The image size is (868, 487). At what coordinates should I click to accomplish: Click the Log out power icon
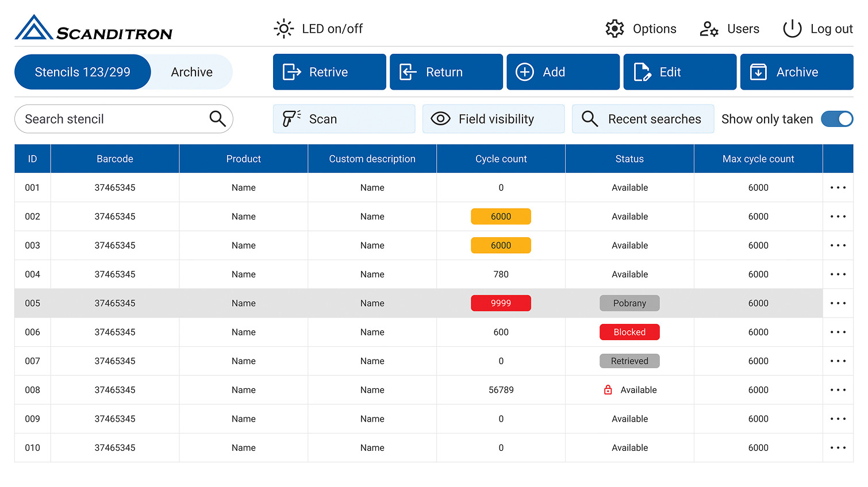point(792,29)
